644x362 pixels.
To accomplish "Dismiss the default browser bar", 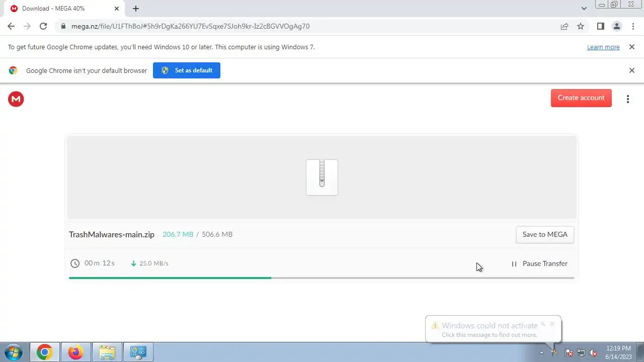I will coord(631,70).
